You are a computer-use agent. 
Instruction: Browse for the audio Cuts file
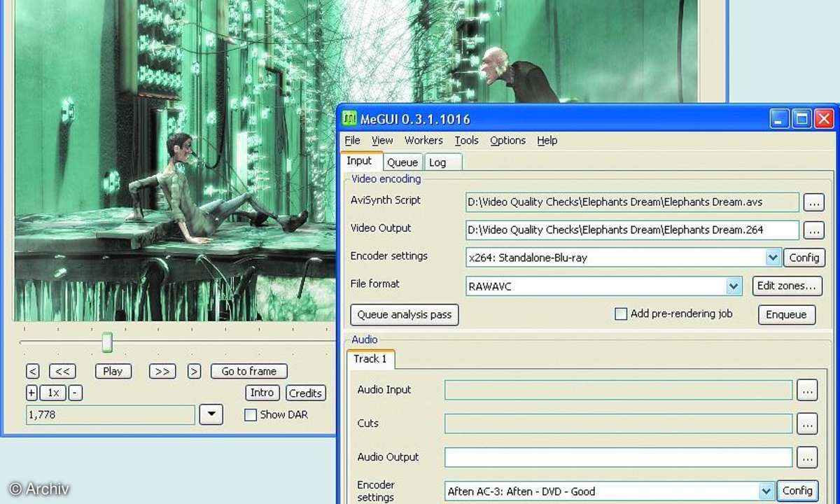click(807, 423)
